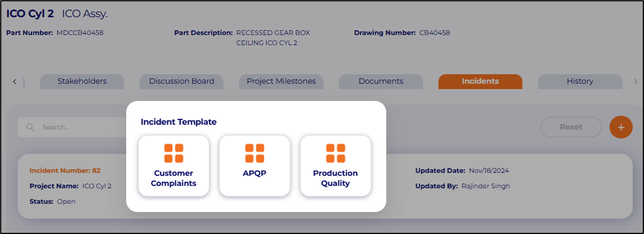This screenshot has height=234, width=644.
Task: Select the Customer Complaints template icon
Action: [174, 154]
